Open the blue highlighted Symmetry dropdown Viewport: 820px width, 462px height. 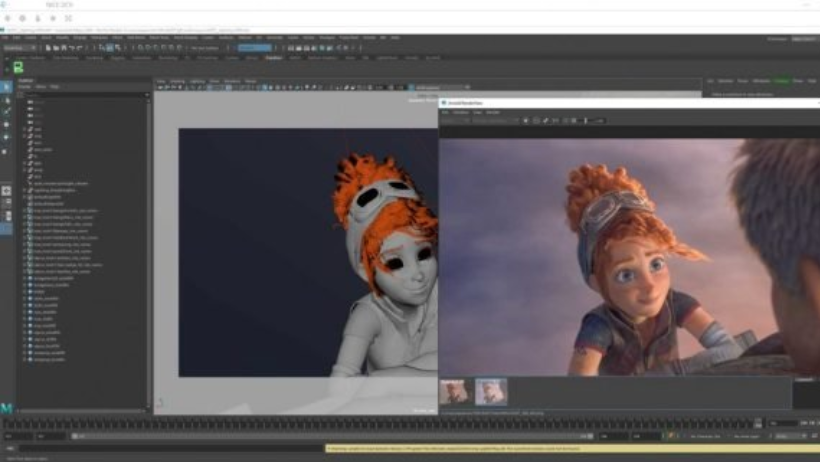coord(255,48)
